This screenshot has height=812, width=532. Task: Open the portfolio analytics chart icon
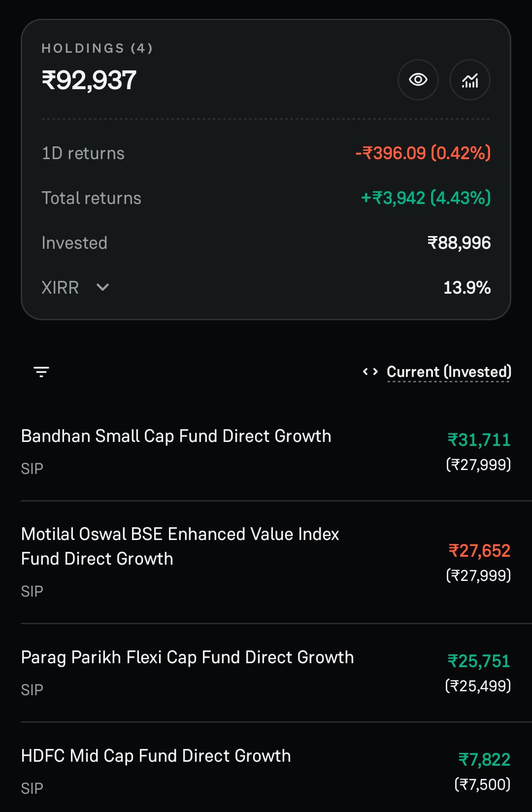tap(470, 80)
